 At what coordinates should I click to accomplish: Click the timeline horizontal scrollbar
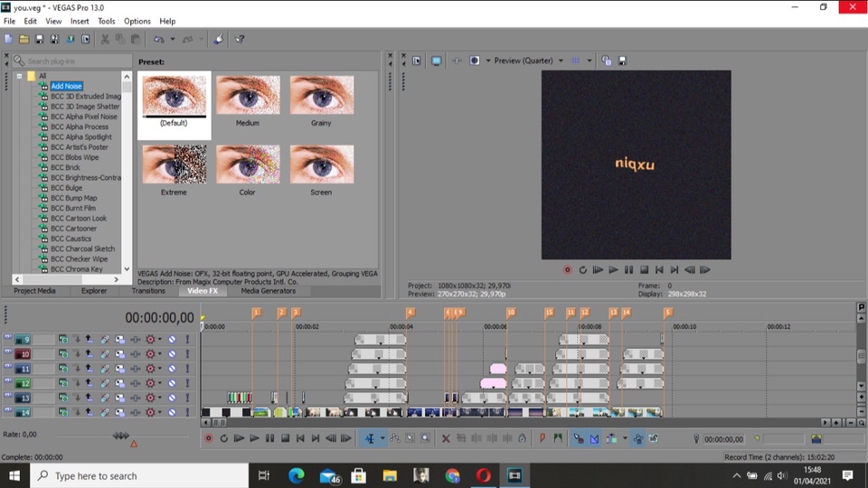220,423
